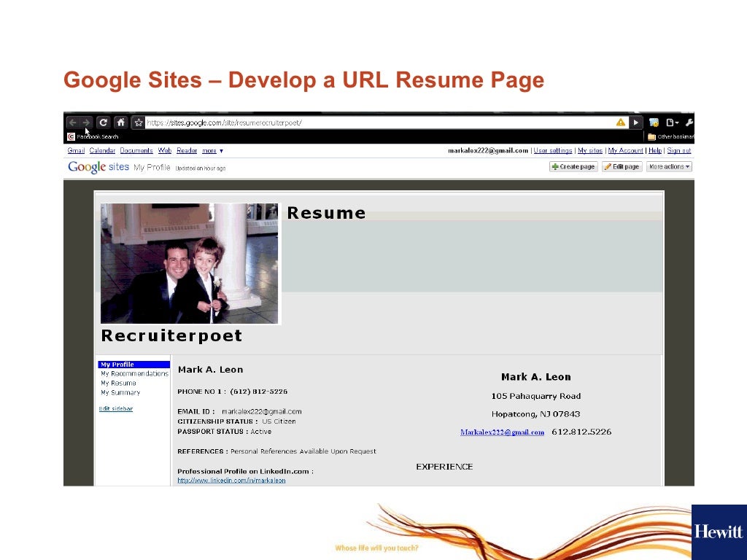The image size is (747, 560).
Task: Click the Create page button
Action: [573, 167]
